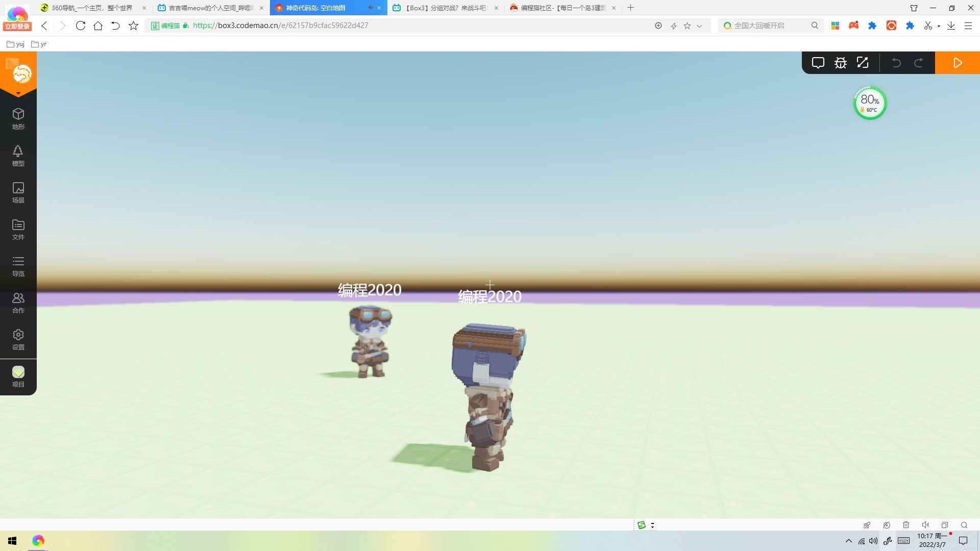The image size is (980, 551).
Task: Click the taskbar clock showing 10:17
Action: (x=933, y=541)
